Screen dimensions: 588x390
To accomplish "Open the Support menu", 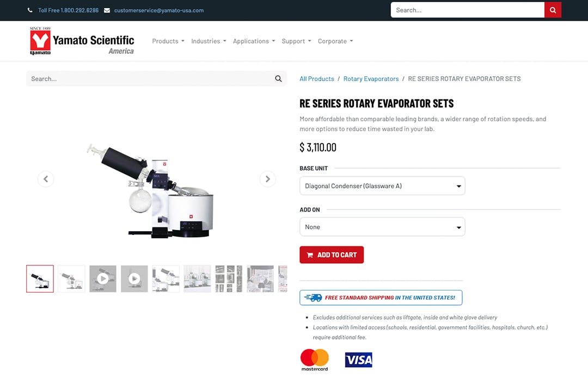I will point(296,41).
